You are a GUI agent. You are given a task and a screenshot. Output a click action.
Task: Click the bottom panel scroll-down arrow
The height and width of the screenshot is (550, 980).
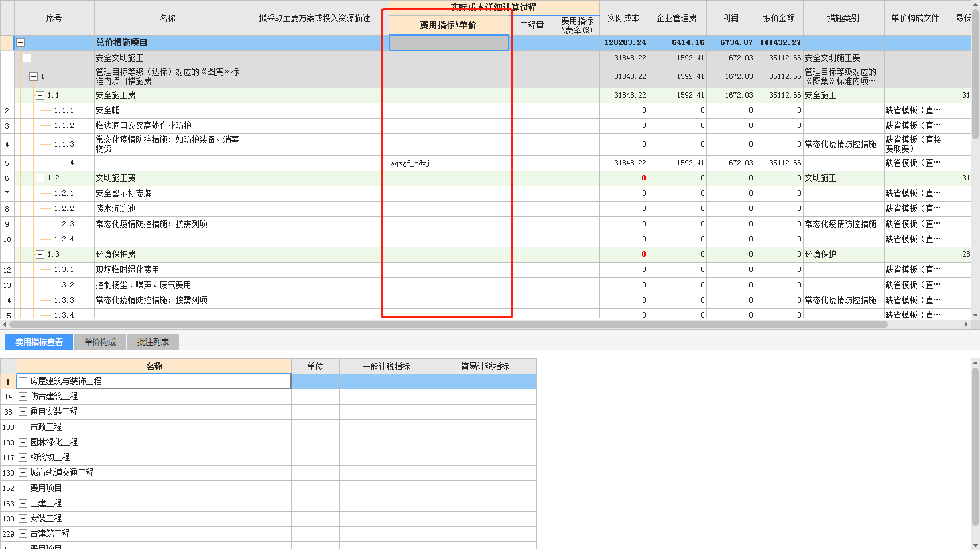(x=975, y=545)
